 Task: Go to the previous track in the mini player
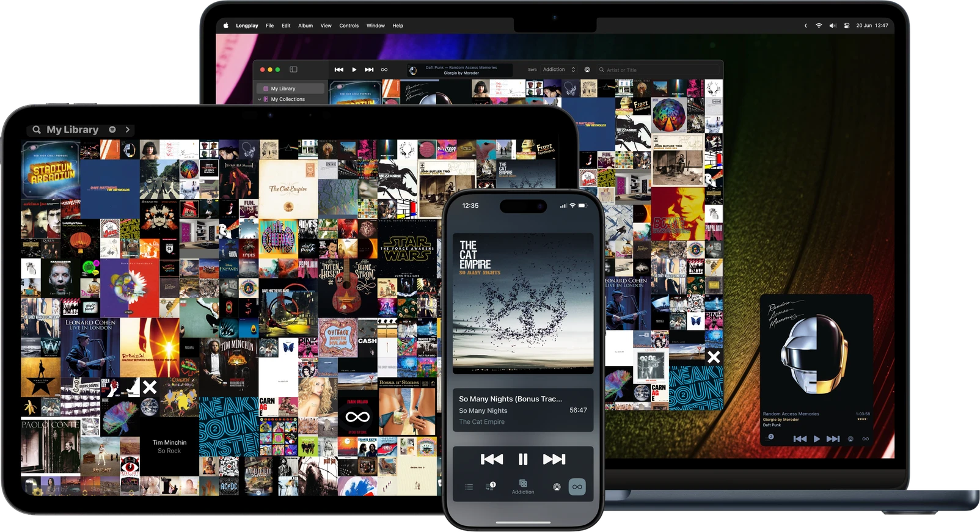coord(800,439)
